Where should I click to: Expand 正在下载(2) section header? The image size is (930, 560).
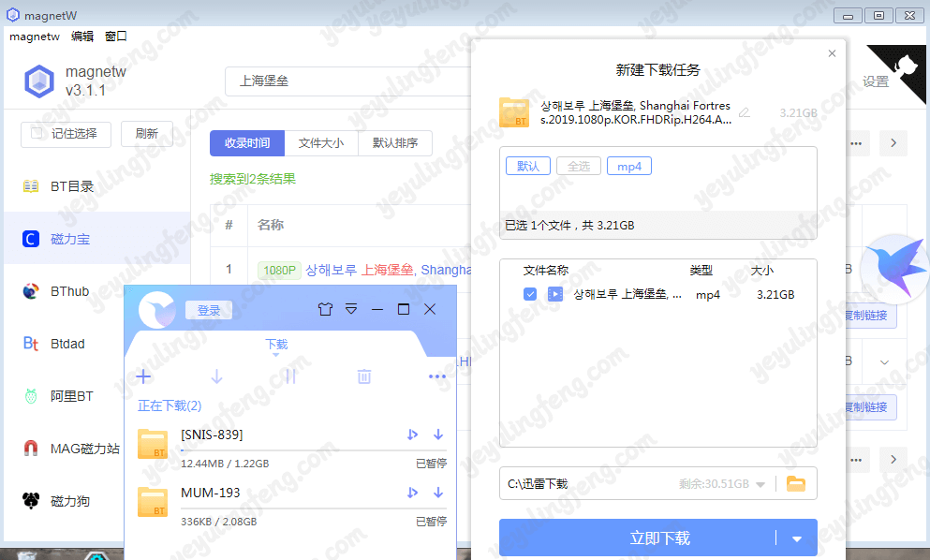click(x=170, y=405)
